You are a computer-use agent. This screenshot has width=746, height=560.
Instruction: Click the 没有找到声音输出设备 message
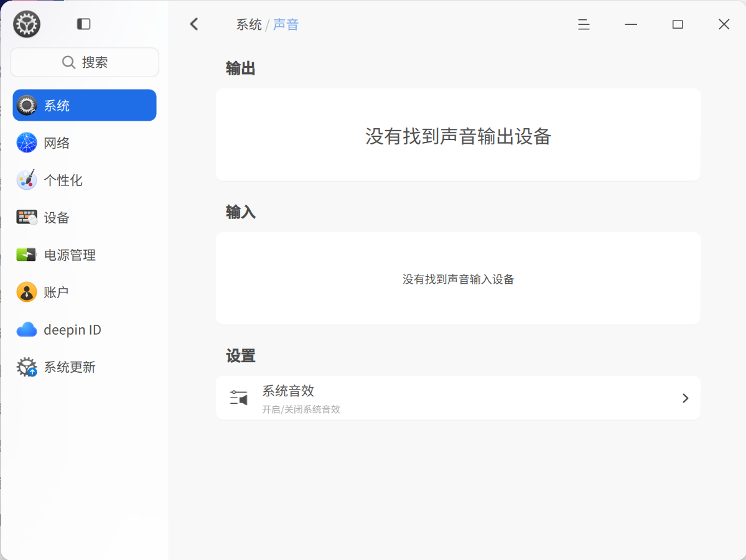458,136
